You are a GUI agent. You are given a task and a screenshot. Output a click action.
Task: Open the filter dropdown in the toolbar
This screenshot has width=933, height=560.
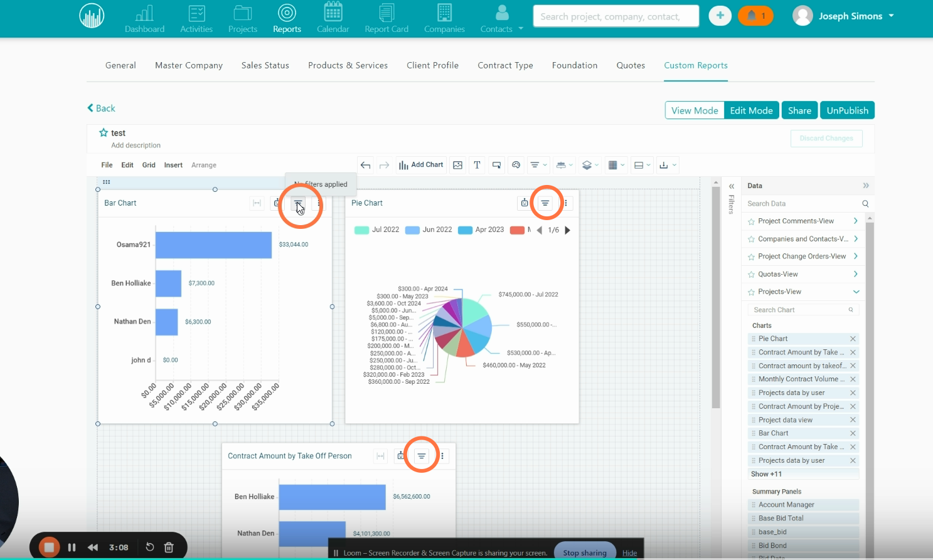tap(538, 165)
